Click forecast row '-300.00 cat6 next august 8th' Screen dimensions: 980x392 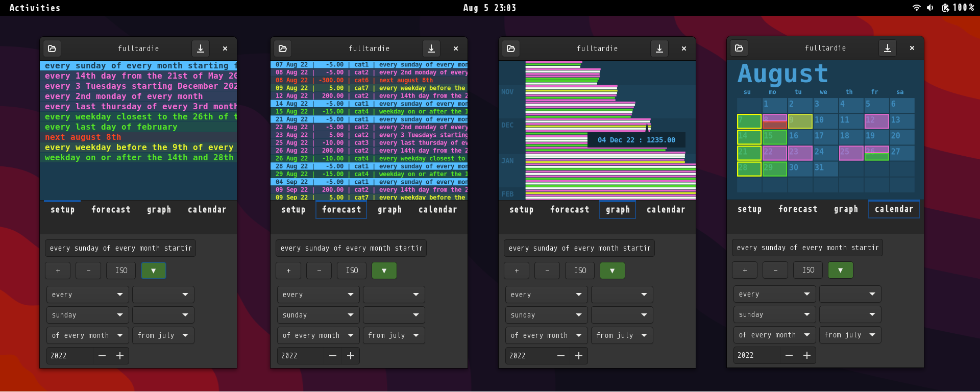click(369, 80)
